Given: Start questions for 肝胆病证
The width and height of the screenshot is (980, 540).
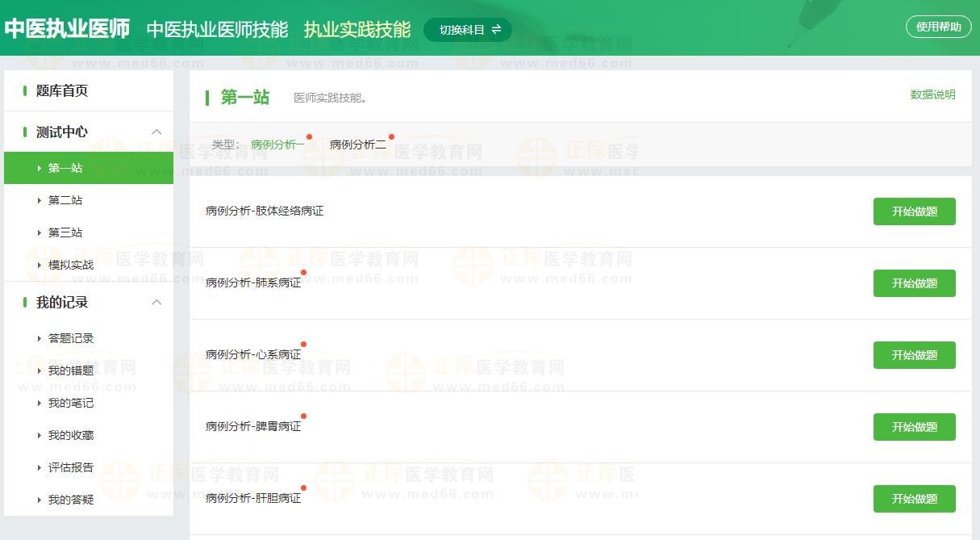Looking at the screenshot, I should [x=914, y=499].
